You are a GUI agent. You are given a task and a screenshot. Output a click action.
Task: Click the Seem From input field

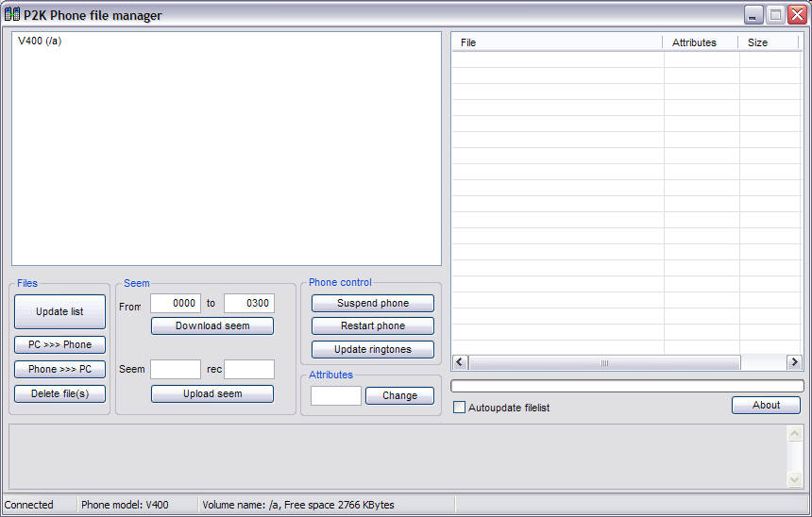pos(176,303)
